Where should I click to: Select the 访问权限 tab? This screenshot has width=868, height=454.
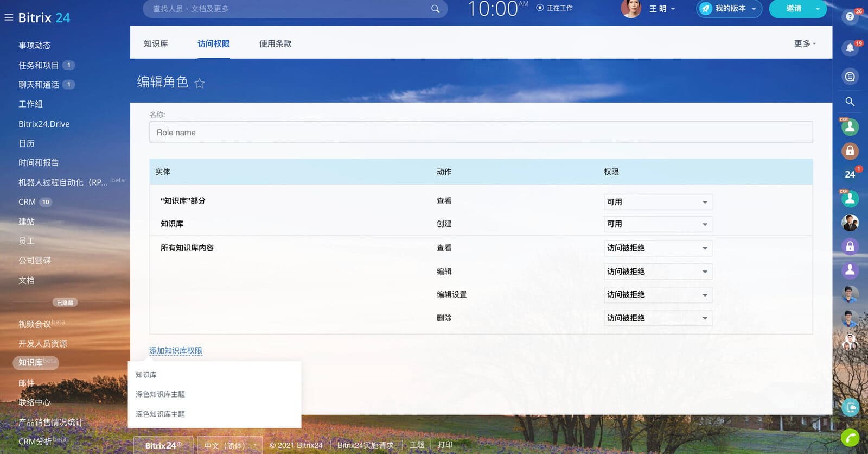pyautogui.click(x=213, y=43)
